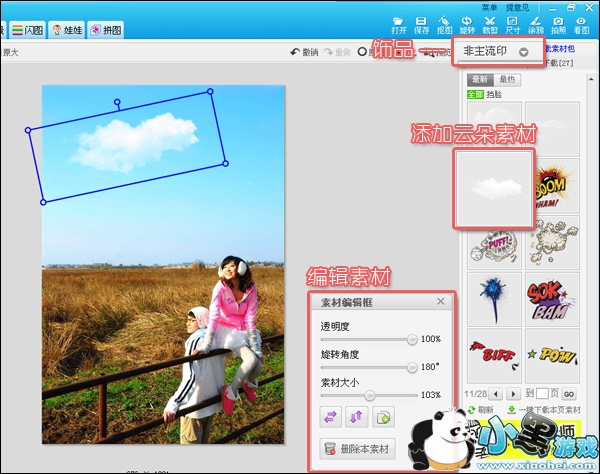600x474 pixels.
Task: Go to next sticker page arrow
Action: pyautogui.click(x=513, y=393)
